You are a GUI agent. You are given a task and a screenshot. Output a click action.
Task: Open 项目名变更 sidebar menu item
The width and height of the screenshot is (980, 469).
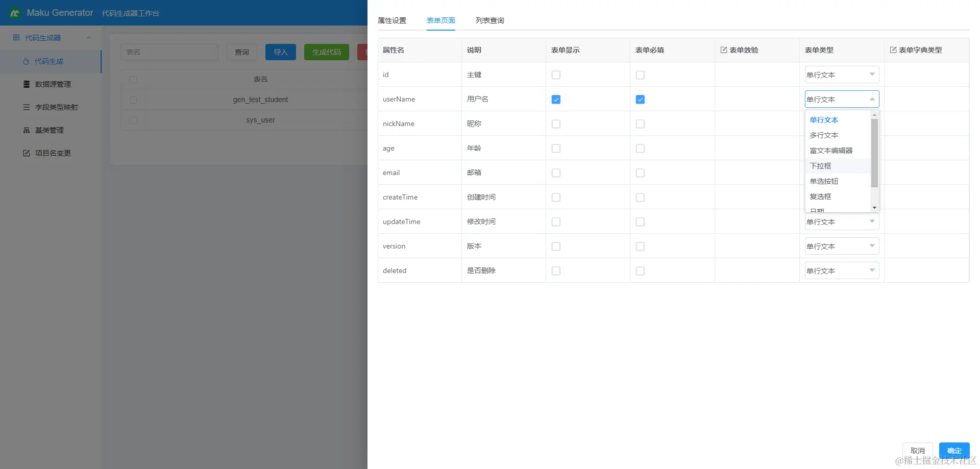tap(51, 153)
